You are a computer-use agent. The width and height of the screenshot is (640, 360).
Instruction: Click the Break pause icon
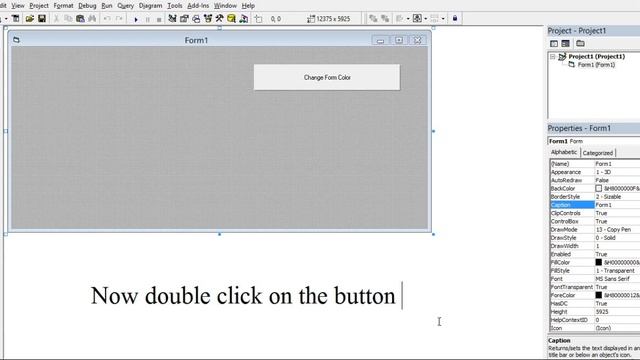(x=147, y=19)
